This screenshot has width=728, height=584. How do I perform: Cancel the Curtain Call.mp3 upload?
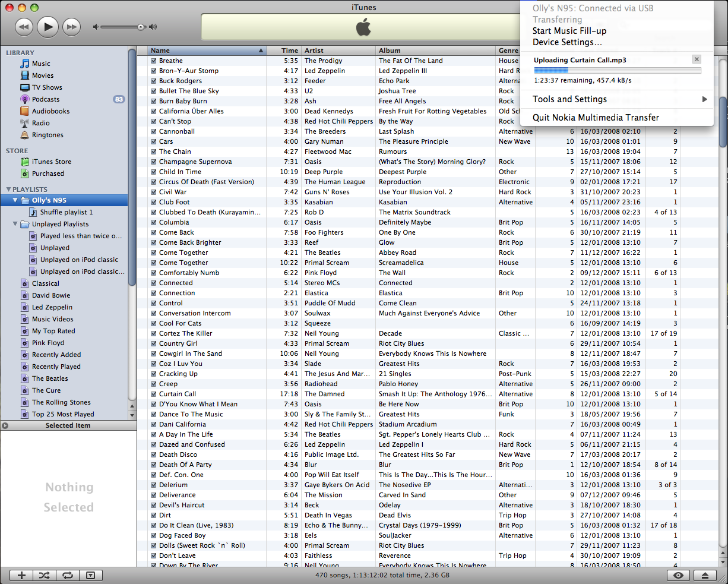(697, 59)
